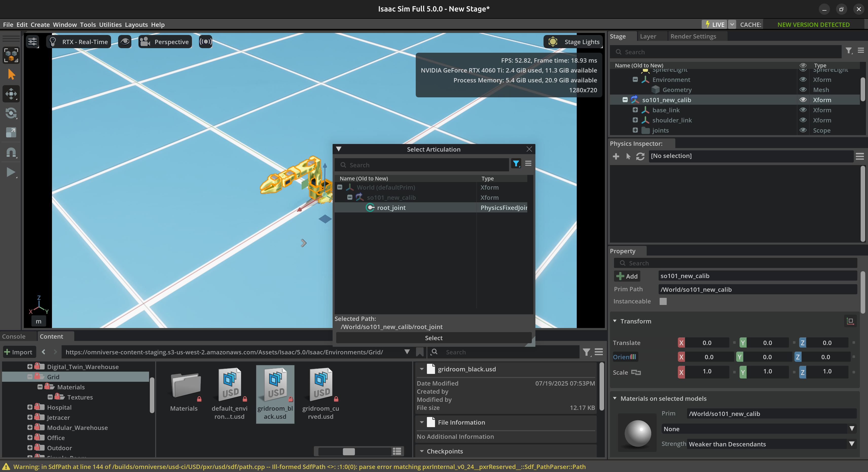Click the viewport streaming waves icon
Image resolution: width=868 pixels, height=472 pixels.
206,42
